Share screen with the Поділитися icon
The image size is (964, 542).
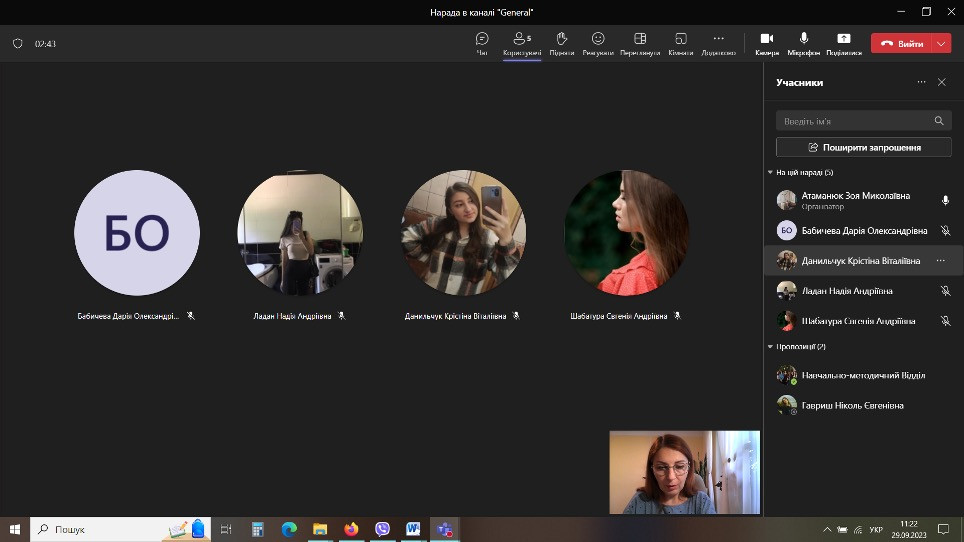(844, 39)
